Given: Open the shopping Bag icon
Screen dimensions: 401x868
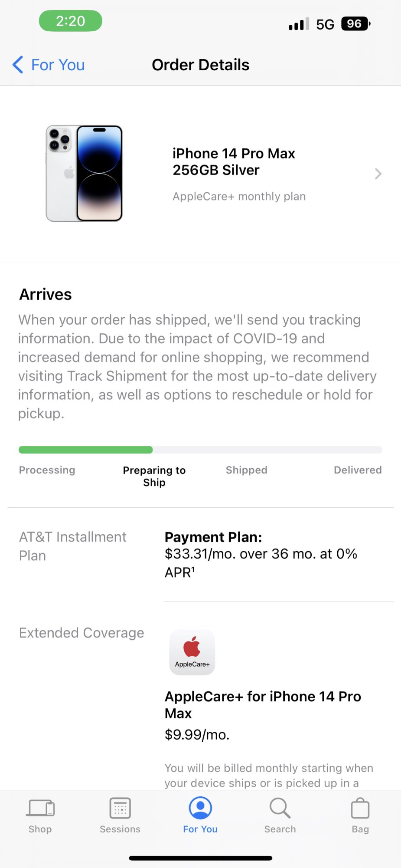Looking at the screenshot, I should pos(360,808).
